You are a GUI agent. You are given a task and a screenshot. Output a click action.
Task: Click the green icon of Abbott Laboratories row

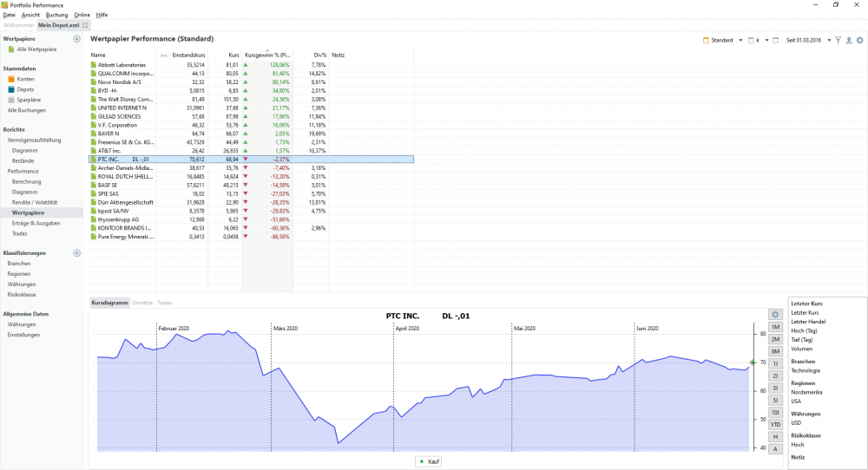pyautogui.click(x=94, y=65)
